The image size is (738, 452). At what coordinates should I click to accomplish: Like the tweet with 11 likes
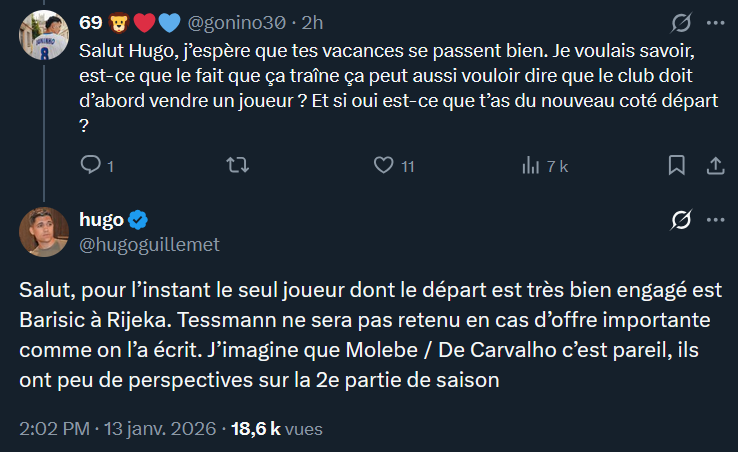pyautogui.click(x=382, y=166)
